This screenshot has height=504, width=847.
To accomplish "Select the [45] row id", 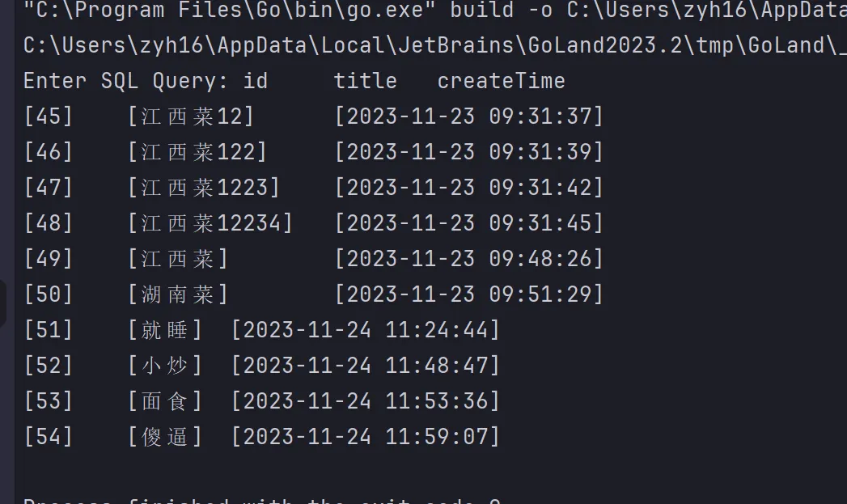I will [x=49, y=116].
